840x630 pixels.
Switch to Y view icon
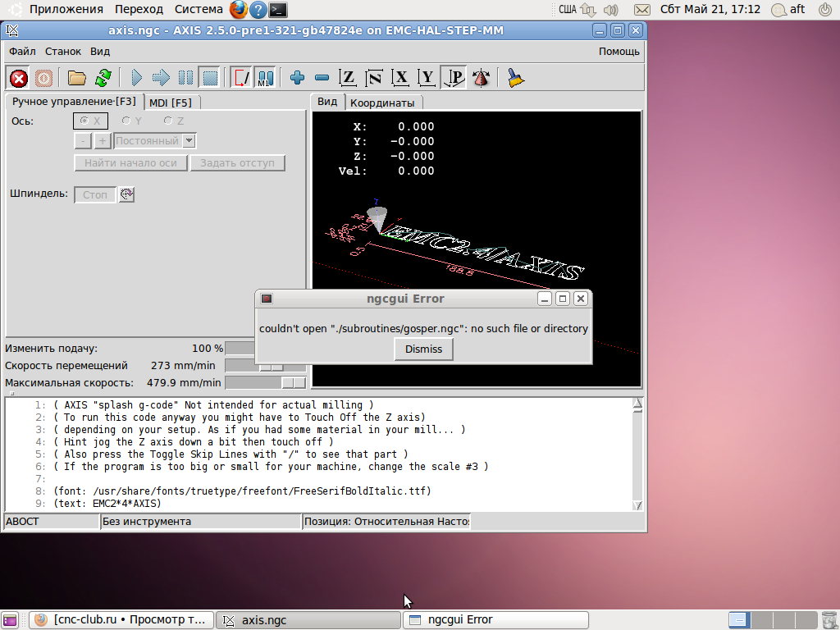click(x=427, y=78)
